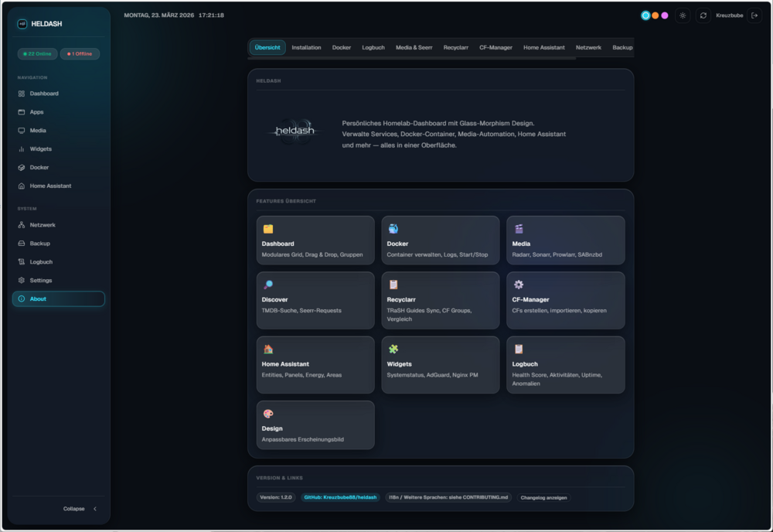The width and height of the screenshot is (773, 532).
Task: Click 'Systemstatus, AdGuard, Nginx PM' text
Action: click(x=432, y=375)
